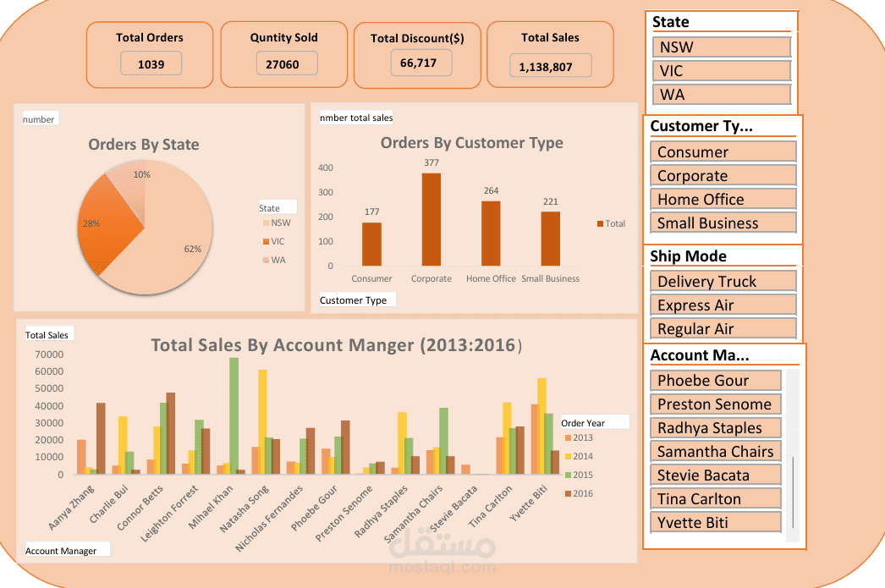Image resolution: width=885 pixels, height=588 pixels.
Task: Choose WA in State slicer
Action: coord(722,94)
